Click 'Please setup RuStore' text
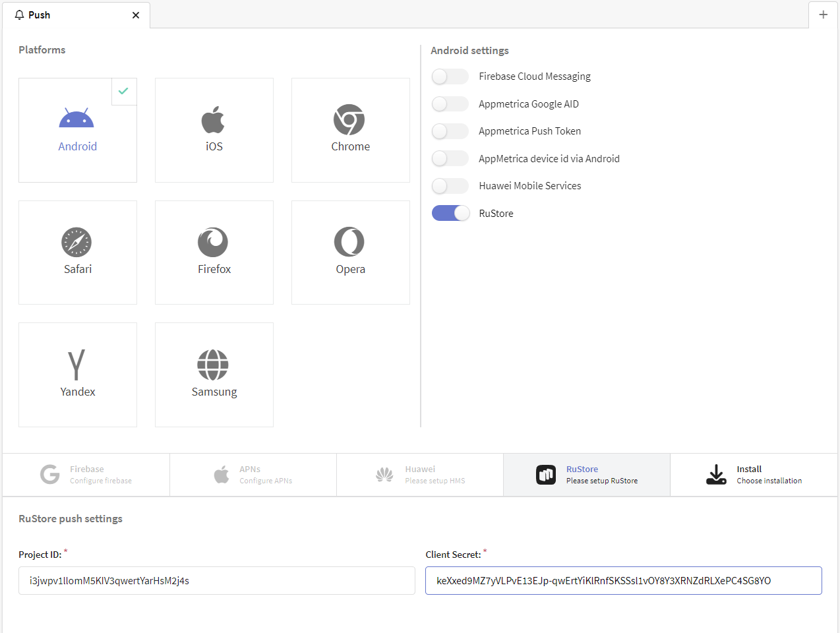The height and width of the screenshot is (633, 840). (x=602, y=481)
